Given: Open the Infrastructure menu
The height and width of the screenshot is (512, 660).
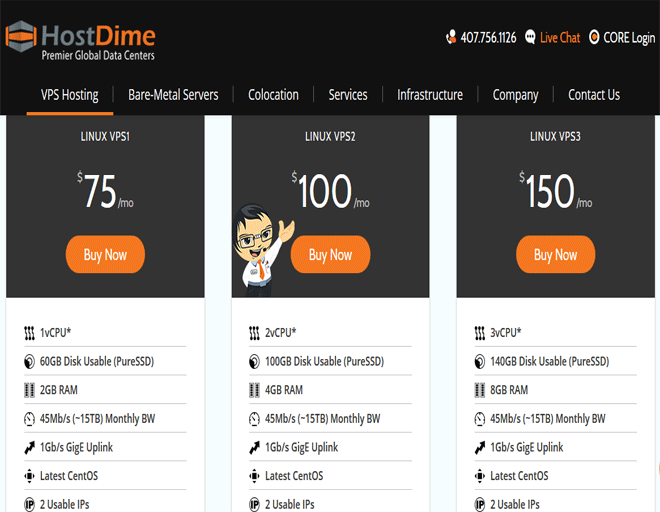Looking at the screenshot, I should click(x=430, y=95).
